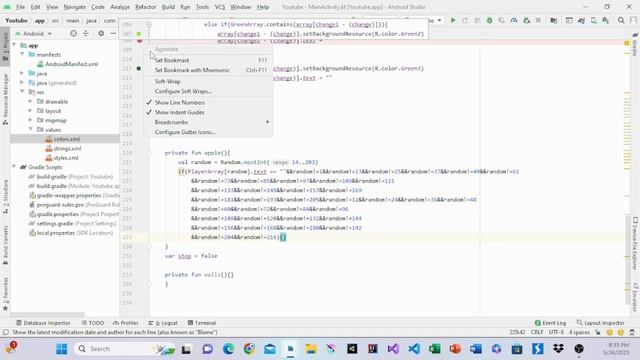The width and height of the screenshot is (640, 360).
Task: Open Favorites side tab with star
Action: click(x=5, y=294)
